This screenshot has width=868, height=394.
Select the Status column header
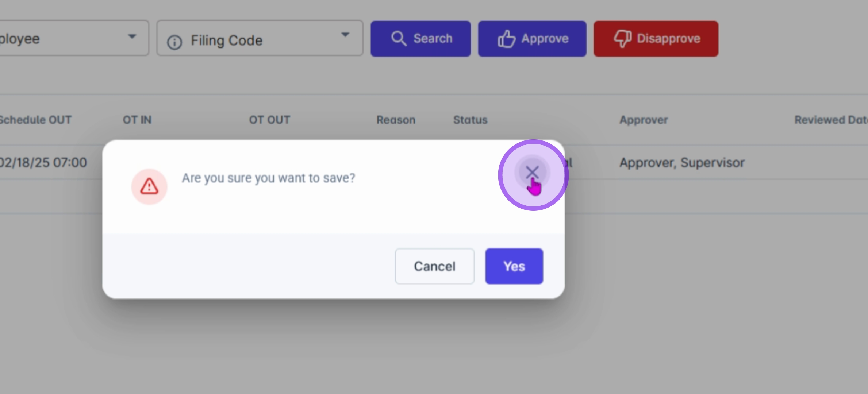[470, 120]
